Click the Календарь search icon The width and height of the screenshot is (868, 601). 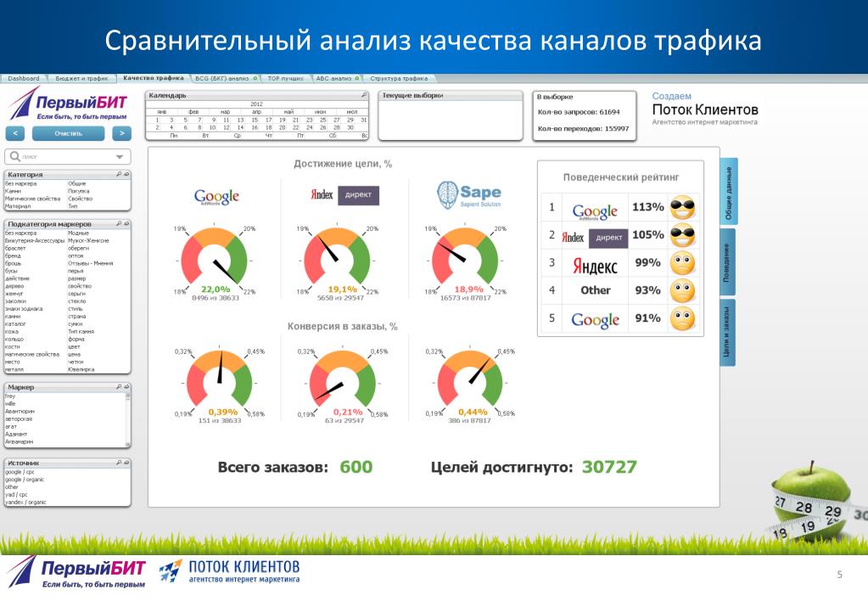pos(364,95)
